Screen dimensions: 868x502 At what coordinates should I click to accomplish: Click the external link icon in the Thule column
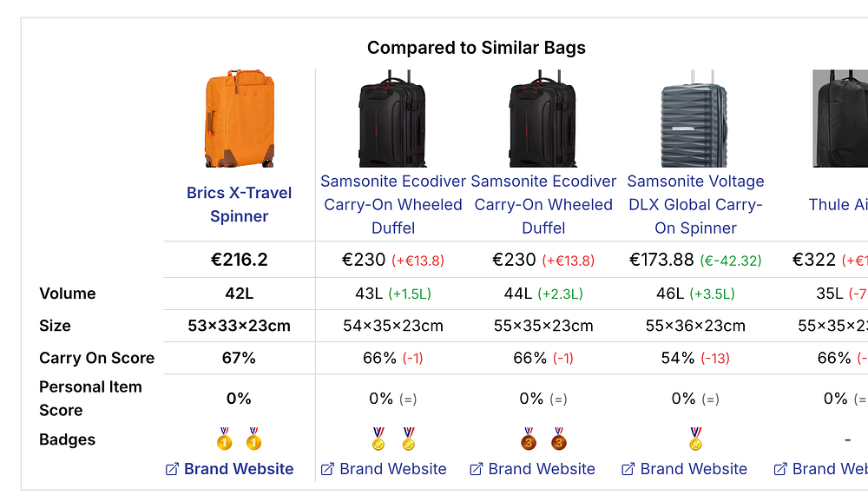coord(779,469)
